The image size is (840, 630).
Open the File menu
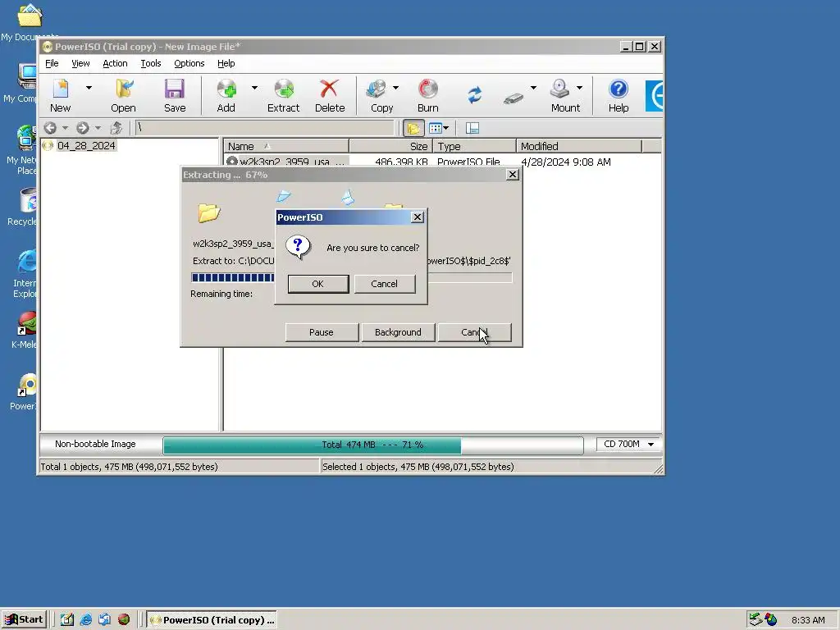(x=52, y=63)
